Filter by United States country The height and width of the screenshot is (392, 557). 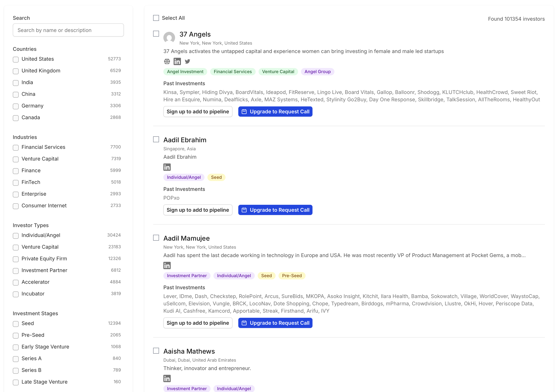[x=16, y=59]
